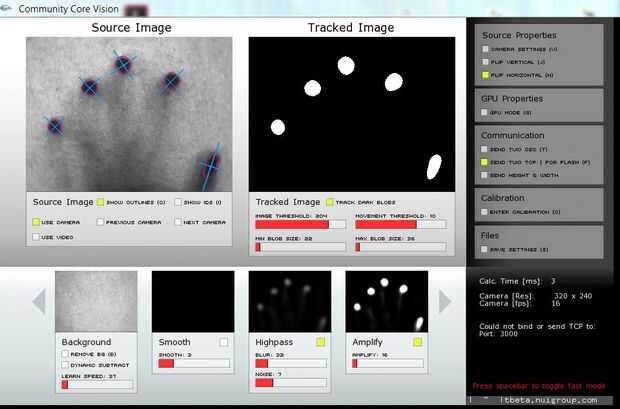This screenshot has width=620, height=409.
Task: Click the Calibration heading
Action: coord(503,198)
